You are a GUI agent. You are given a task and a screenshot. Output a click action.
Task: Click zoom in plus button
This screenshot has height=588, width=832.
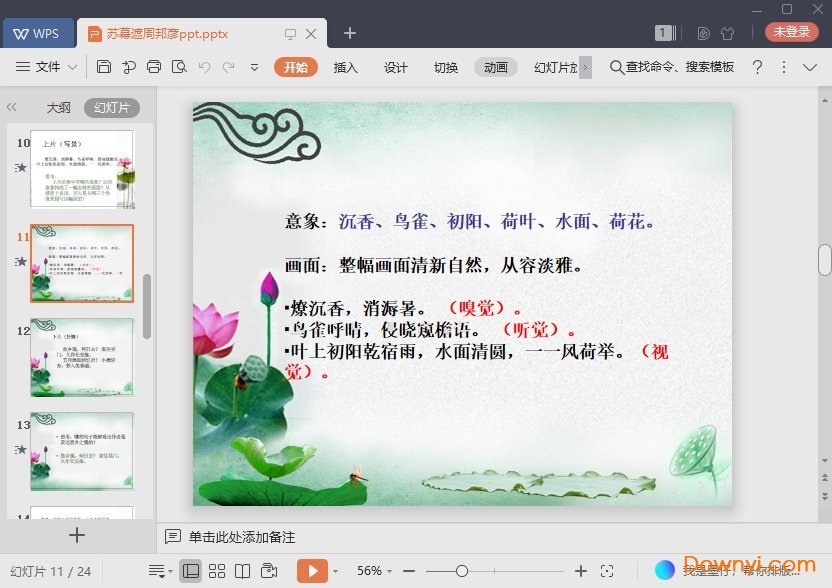(581, 571)
